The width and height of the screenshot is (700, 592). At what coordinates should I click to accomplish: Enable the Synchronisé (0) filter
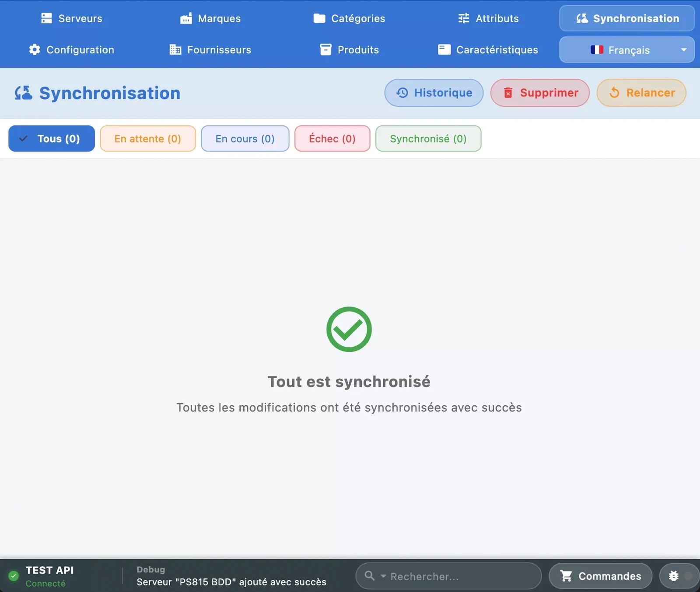click(x=428, y=139)
